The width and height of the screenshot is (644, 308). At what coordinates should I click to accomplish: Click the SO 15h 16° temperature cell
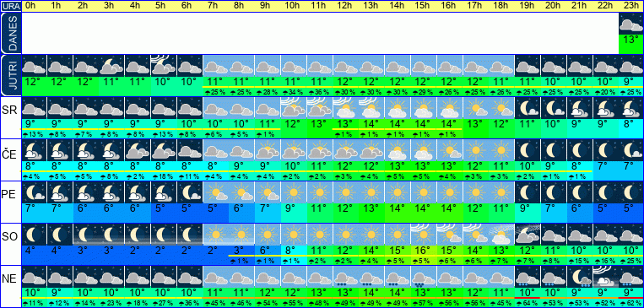[x=424, y=250]
